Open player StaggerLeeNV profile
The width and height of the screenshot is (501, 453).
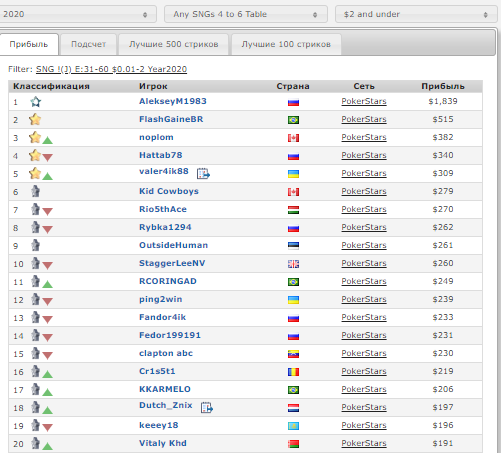coord(172,263)
